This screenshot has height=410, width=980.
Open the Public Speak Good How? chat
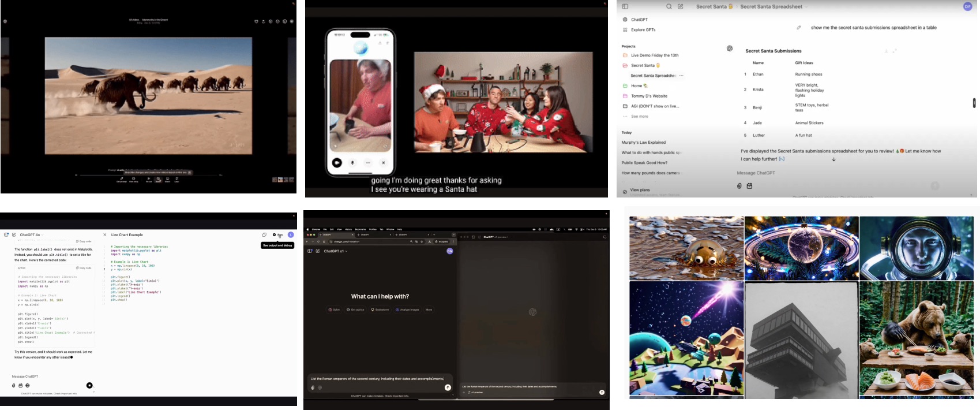[644, 163]
